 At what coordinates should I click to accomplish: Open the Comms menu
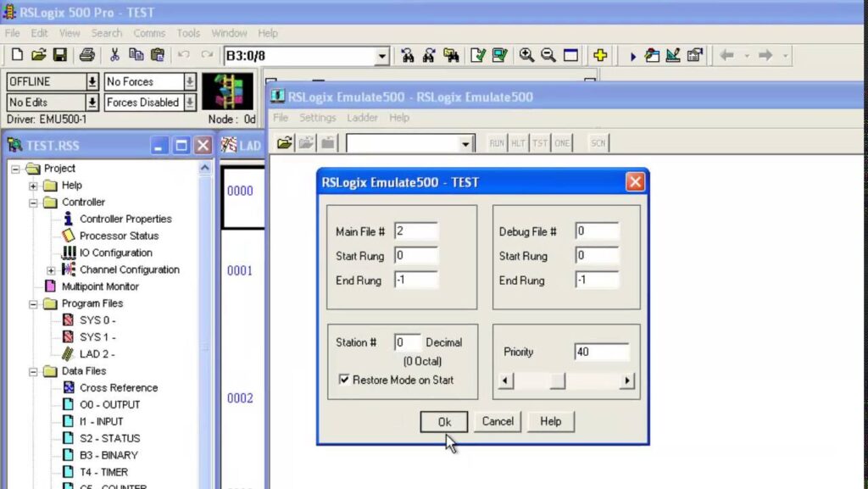tap(149, 33)
